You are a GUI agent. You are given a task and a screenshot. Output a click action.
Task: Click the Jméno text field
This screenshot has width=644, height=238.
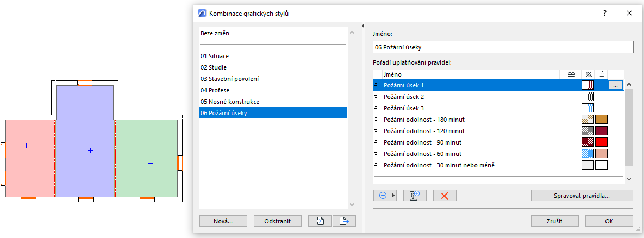[503, 47]
